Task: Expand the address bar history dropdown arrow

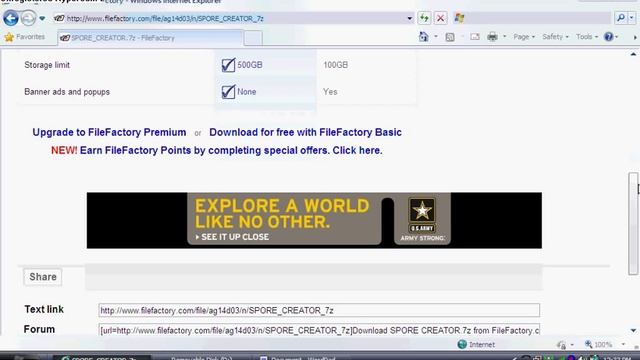Action: 409,18
